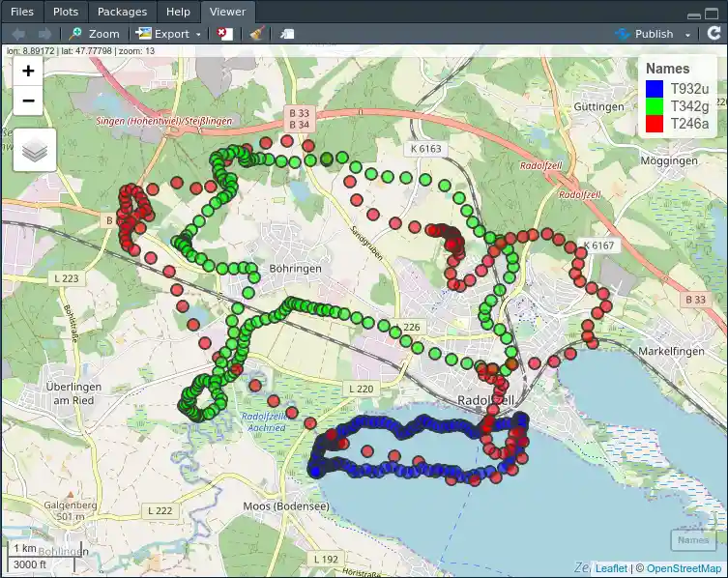728x578 pixels.
Task: Click the map zoom out minus button
Action: (28, 100)
